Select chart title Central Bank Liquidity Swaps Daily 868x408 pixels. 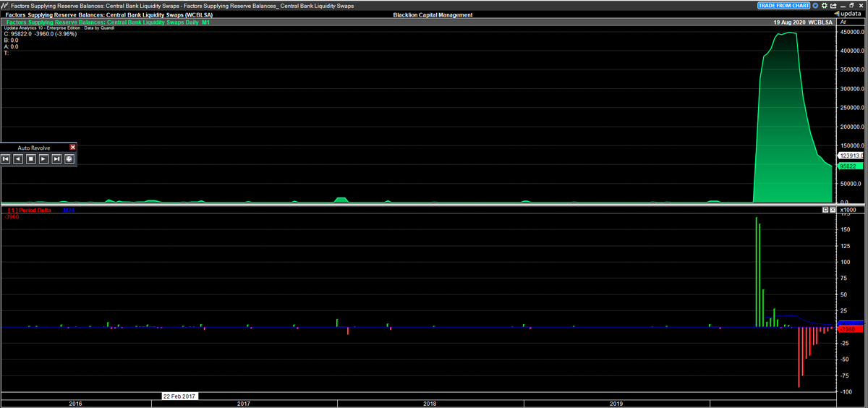pos(109,22)
